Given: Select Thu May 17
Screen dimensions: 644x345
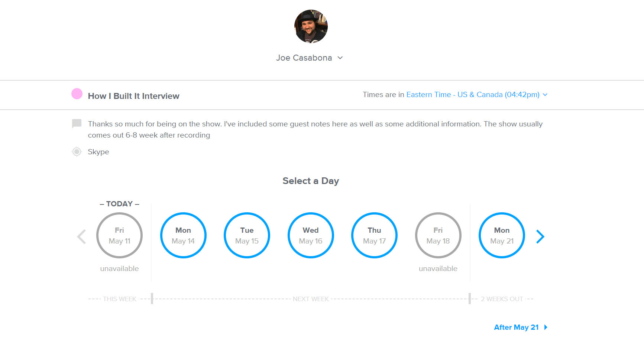Looking at the screenshot, I should (x=374, y=235).
